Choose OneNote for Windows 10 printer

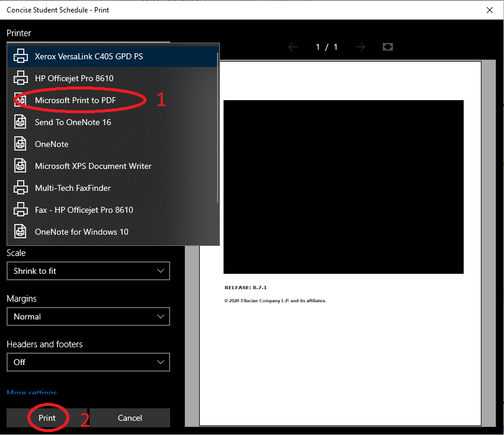[81, 232]
